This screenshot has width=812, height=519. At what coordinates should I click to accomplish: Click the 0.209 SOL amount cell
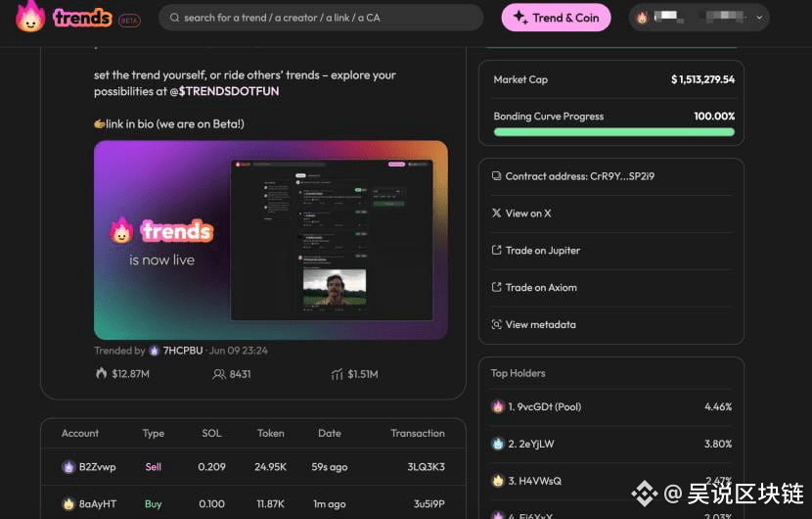pos(211,467)
